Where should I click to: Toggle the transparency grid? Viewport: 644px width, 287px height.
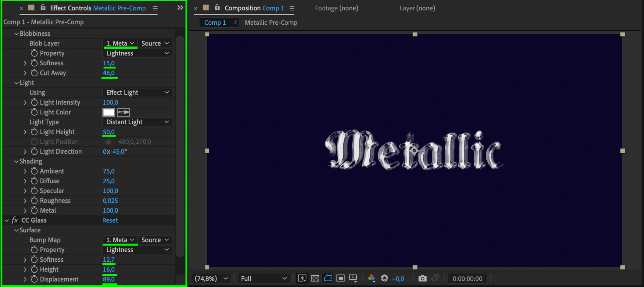tap(315, 278)
